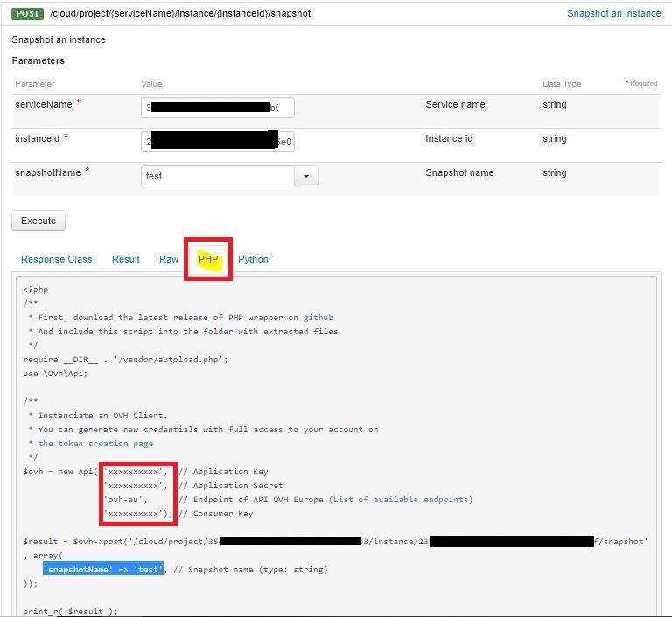This screenshot has height=617, width=672.
Task: Select the Raw tab
Action: [169, 259]
